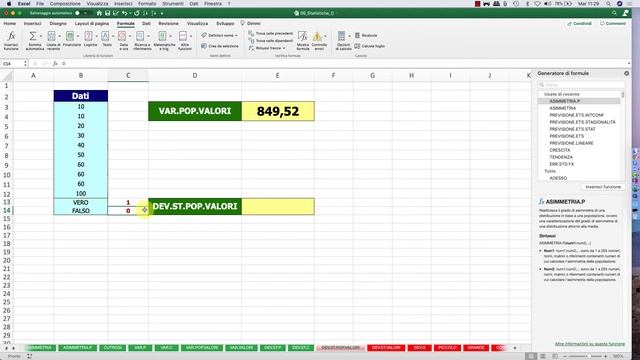Open the Logiche functions icon
The width and height of the screenshot is (640, 360).
click(x=89, y=36)
